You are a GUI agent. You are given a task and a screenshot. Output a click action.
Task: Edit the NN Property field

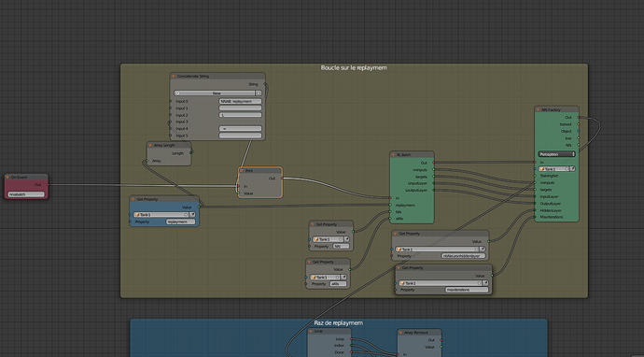point(341,247)
